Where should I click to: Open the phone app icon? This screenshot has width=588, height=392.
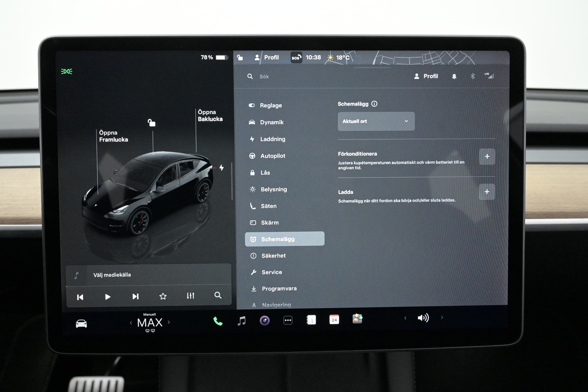pyautogui.click(x=218, y=321)
